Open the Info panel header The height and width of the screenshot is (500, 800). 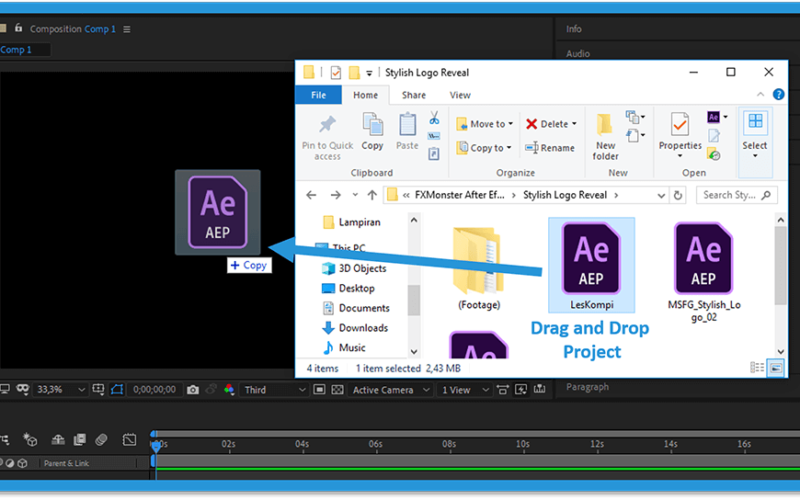coord(573,29)
